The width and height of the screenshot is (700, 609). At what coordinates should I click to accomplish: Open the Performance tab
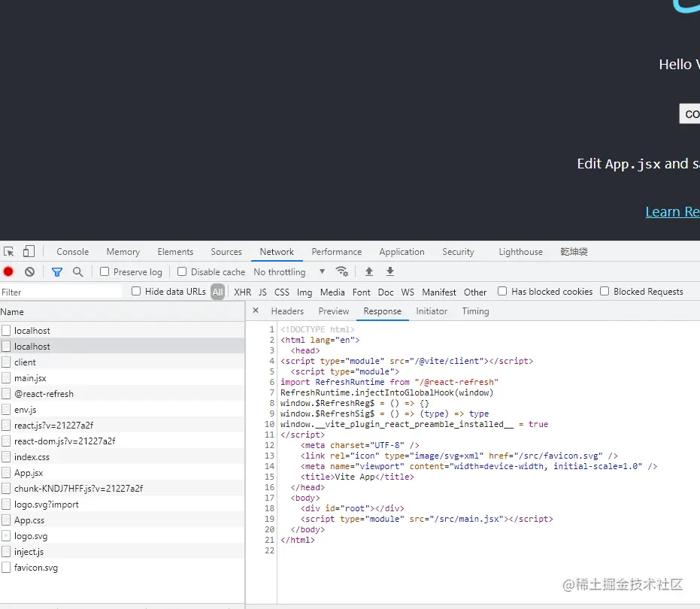[x=337, y=252]
